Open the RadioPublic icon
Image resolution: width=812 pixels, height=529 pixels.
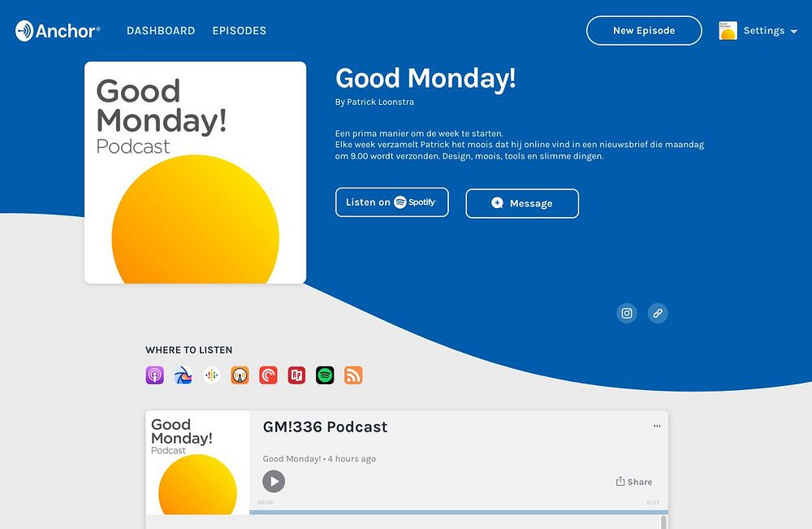[x=296, y=375]
